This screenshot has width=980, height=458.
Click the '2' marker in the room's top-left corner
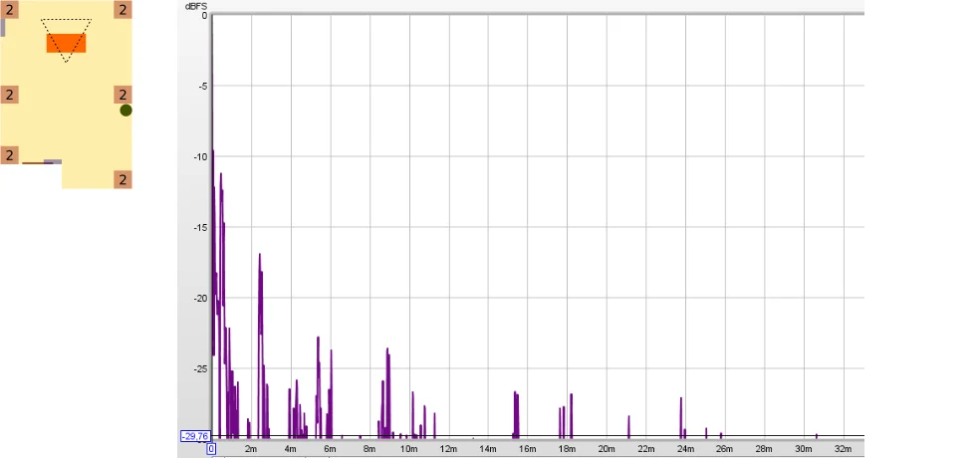pos(9,9)
